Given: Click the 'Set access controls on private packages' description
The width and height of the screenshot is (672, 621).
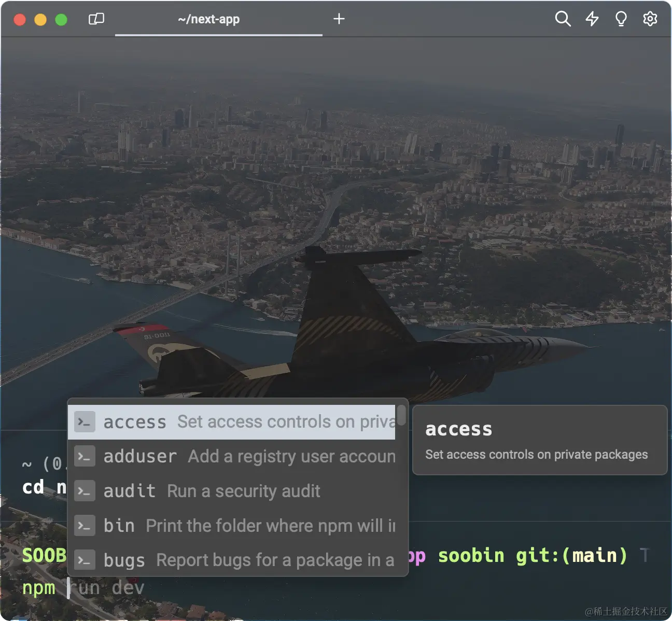Looking at the screenshot, I should tap(537, 455).
